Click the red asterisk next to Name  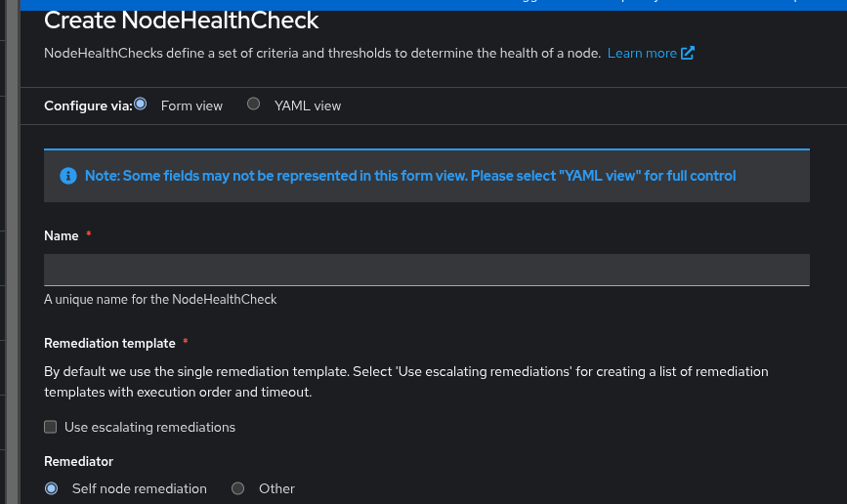(x=89, y=235)
